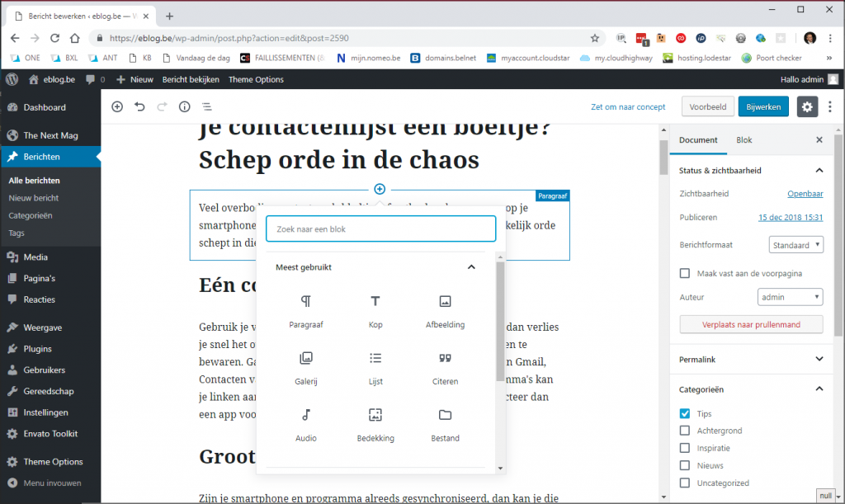845x504 pixels.
Task: Expand the Permalink panel
Action: pos(749,360)
